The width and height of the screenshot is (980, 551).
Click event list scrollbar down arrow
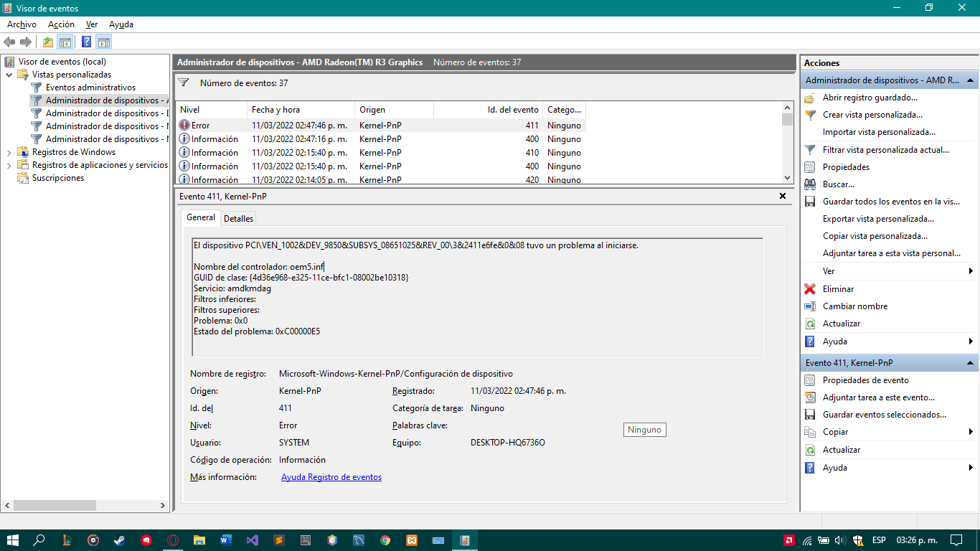click(x=787, y=178)
